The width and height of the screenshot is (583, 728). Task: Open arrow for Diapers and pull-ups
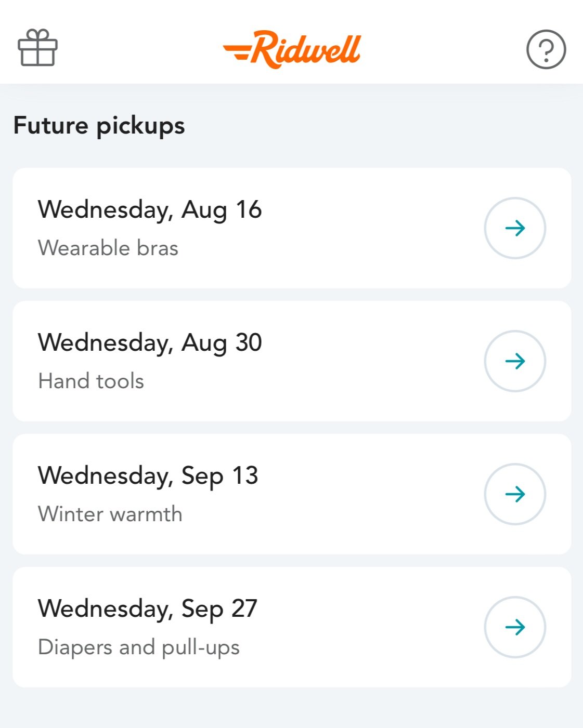515,627
